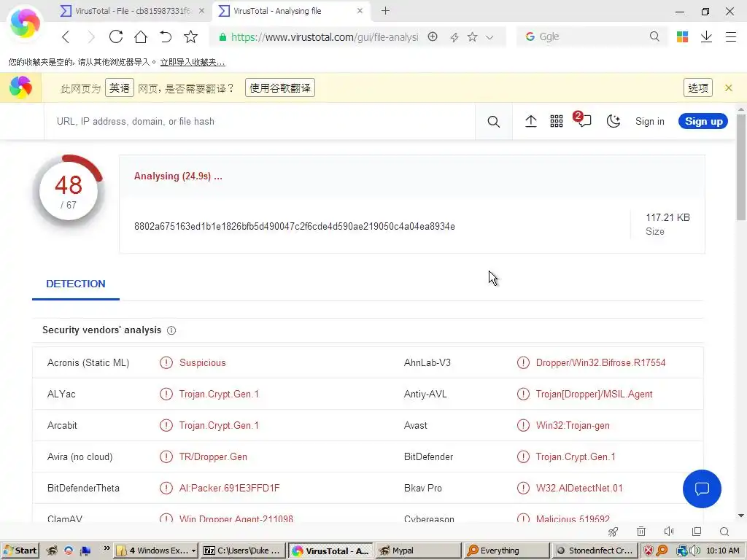Viewport: 747px width, 560px height.
Task: Open a new tab with the plus button
Action: point(385,10)
